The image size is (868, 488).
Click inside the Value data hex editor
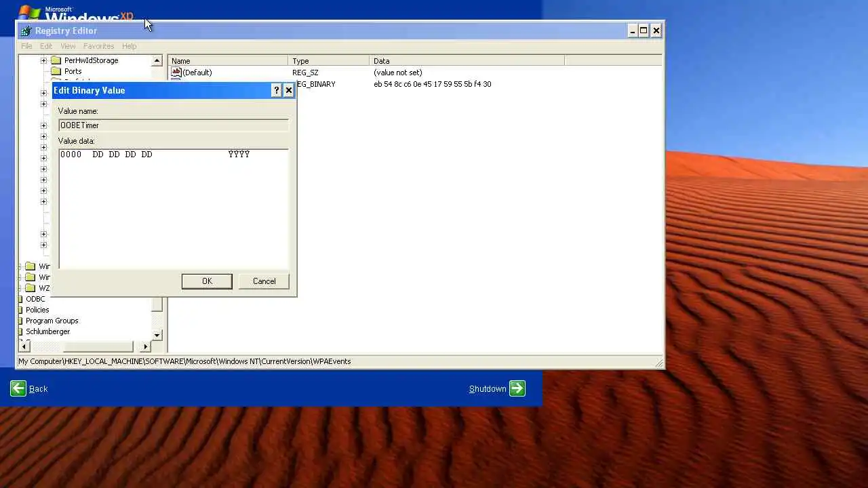(174, 209)
